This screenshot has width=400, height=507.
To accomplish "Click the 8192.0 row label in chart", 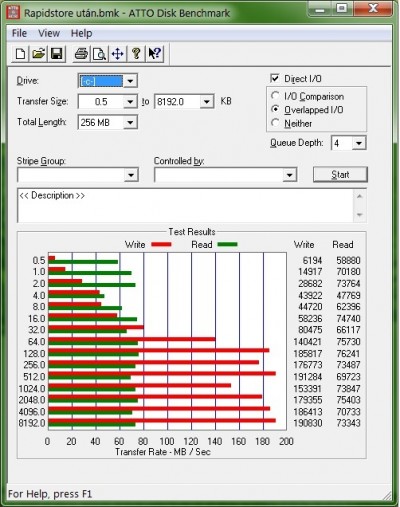I will 32,423.
